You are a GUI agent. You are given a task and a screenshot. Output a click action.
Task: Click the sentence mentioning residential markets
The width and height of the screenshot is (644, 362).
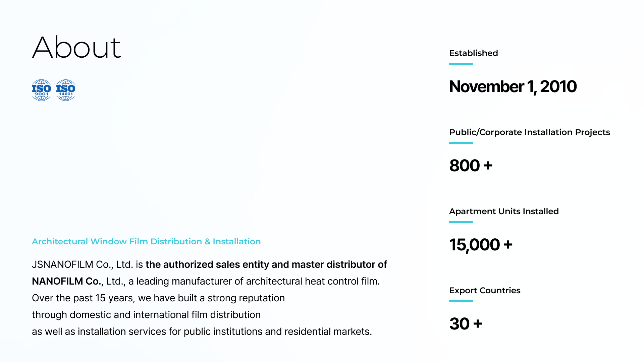(202, 331)
